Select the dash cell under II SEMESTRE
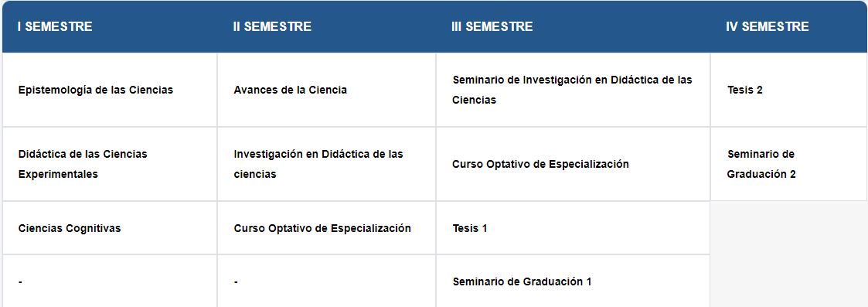Image resolution: width=868 pixels, height=307 pixels. (327, 281)
